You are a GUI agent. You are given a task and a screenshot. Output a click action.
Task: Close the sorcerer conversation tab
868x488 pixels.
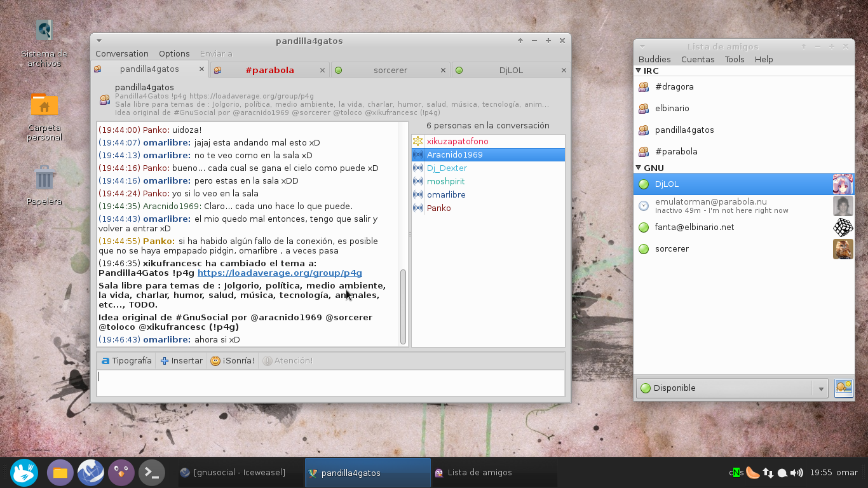tap(443, 71)
